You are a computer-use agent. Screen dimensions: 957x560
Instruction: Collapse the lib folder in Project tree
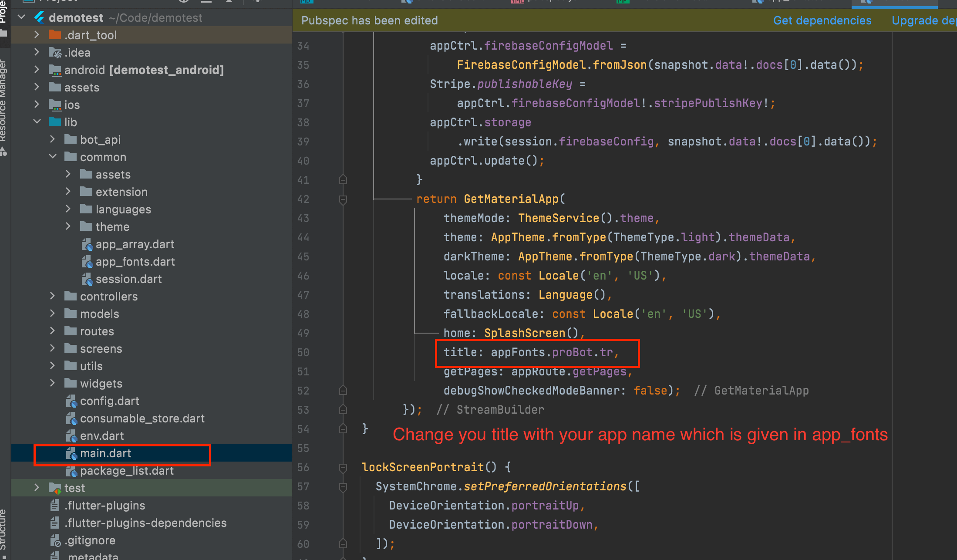[37, 122]
